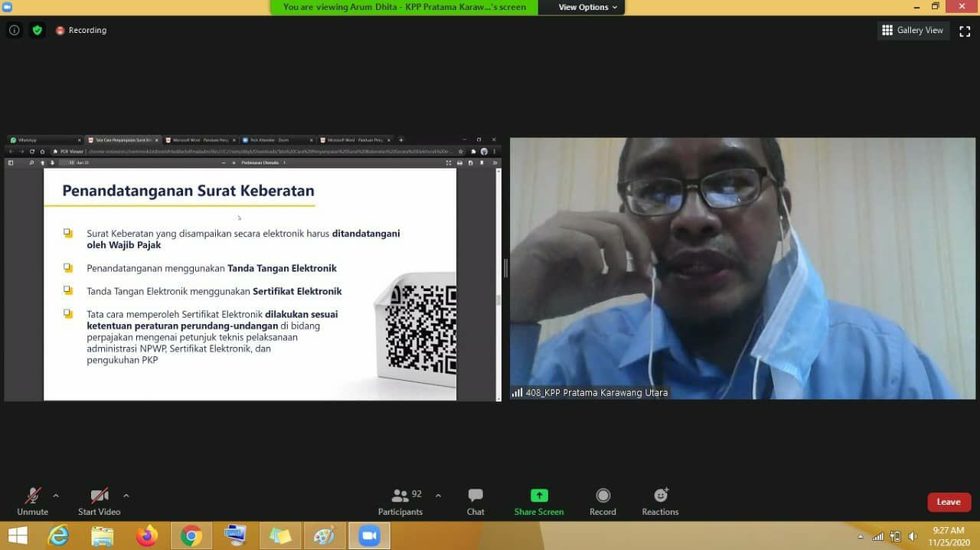The width and height of the screenshot is (980, 550).
Task: Enter full screen mode
Action: point(965,31)
